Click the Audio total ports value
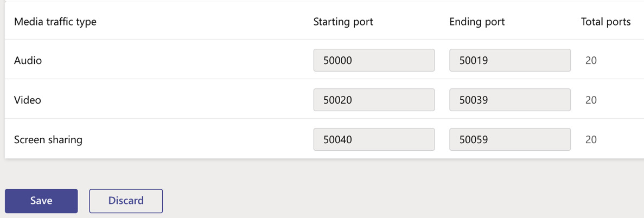644x218 pixels. 591,60
